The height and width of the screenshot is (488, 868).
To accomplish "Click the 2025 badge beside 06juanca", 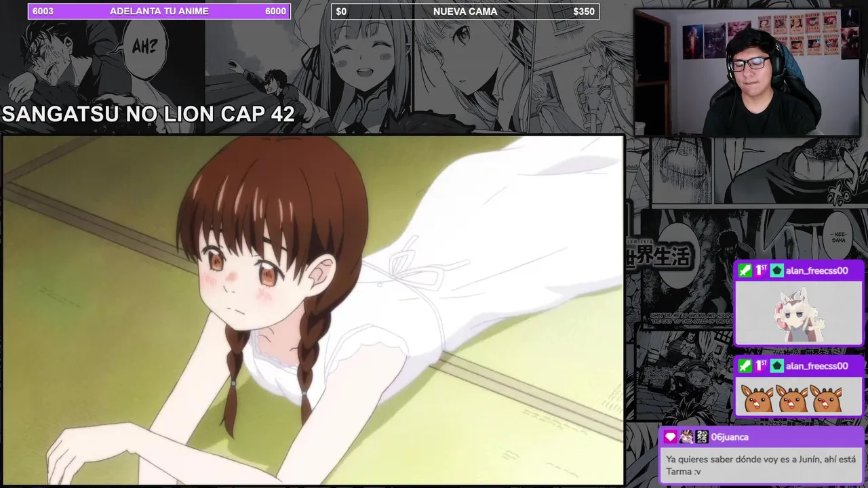I will click(702, 437).
